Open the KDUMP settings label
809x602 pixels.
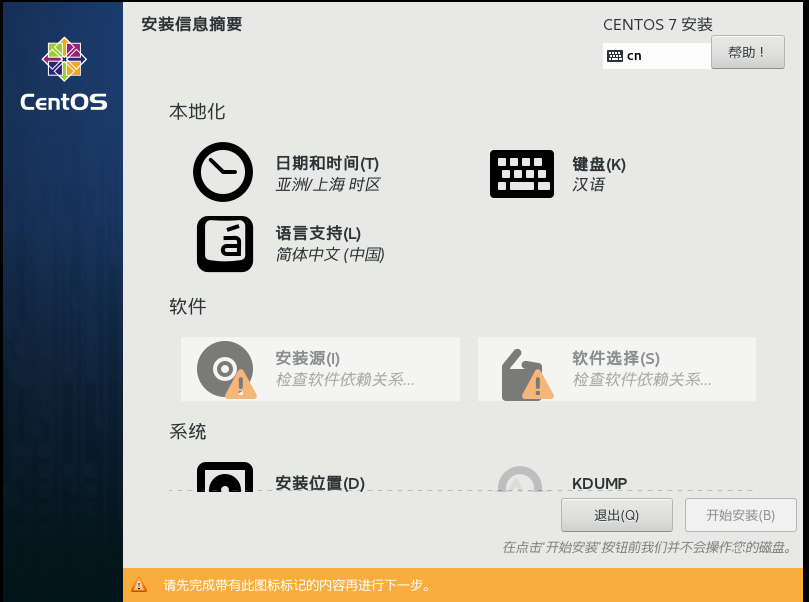coord(600,483)
